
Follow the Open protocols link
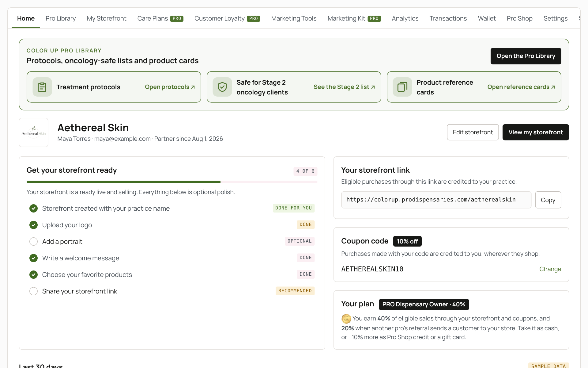tap(170, 87)
